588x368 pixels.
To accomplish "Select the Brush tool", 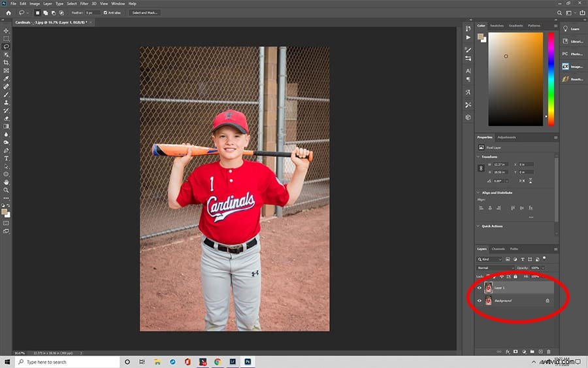I will click(6, 95).
